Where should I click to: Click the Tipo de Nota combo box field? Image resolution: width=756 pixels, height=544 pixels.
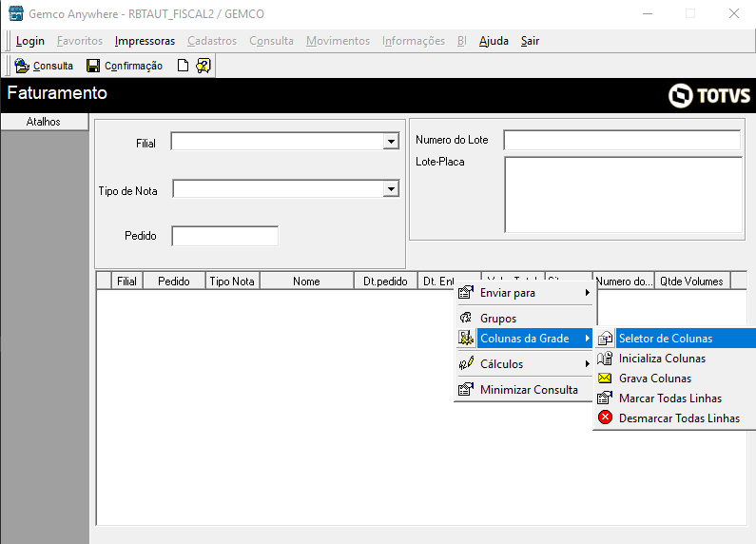point(286,188)
